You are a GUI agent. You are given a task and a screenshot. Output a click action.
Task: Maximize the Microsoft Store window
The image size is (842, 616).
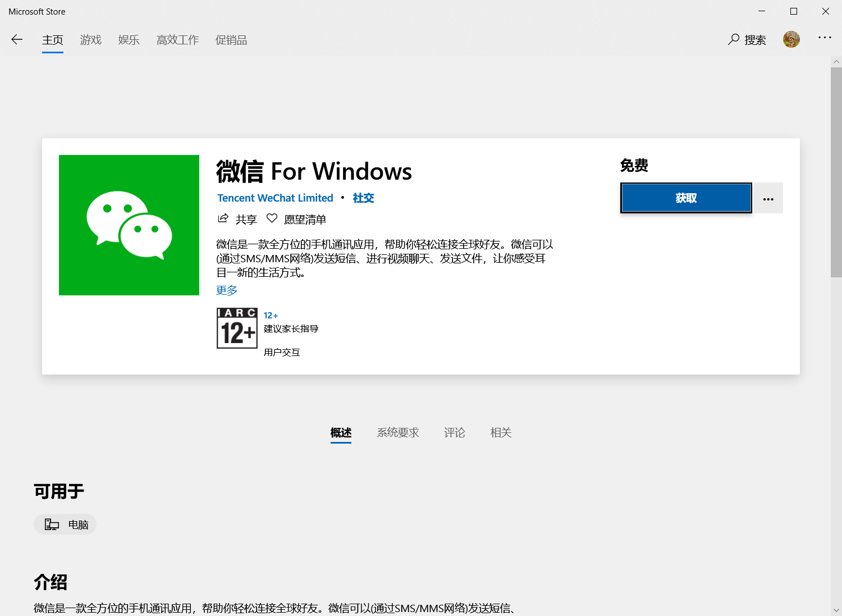[x=794, y=11]
